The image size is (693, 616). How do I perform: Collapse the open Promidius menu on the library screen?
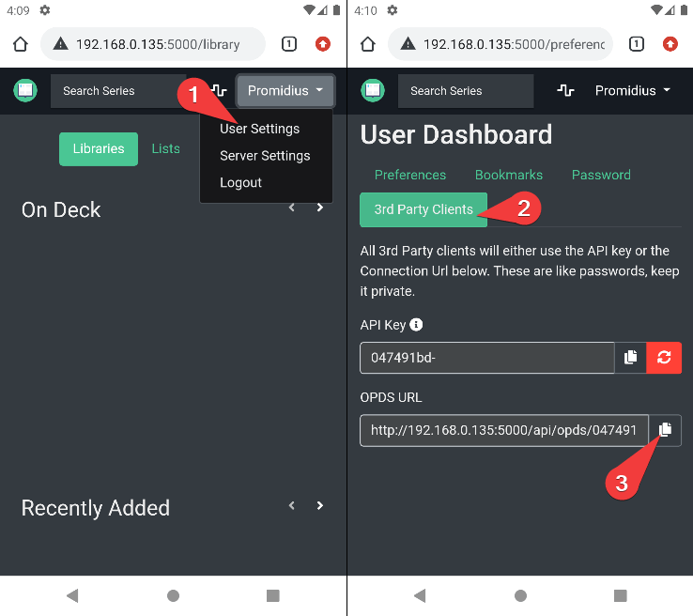[x=285, y=91]
